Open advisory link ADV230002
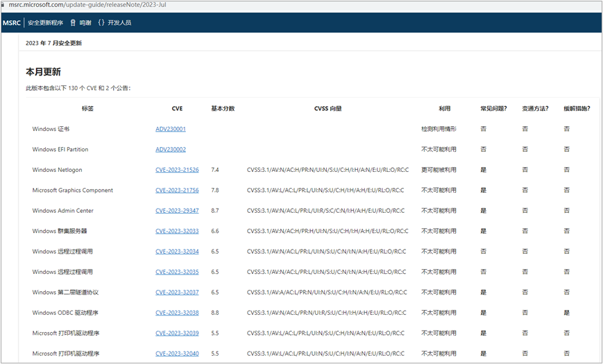Viewport: 603px width, 364px height. (171, 150)
